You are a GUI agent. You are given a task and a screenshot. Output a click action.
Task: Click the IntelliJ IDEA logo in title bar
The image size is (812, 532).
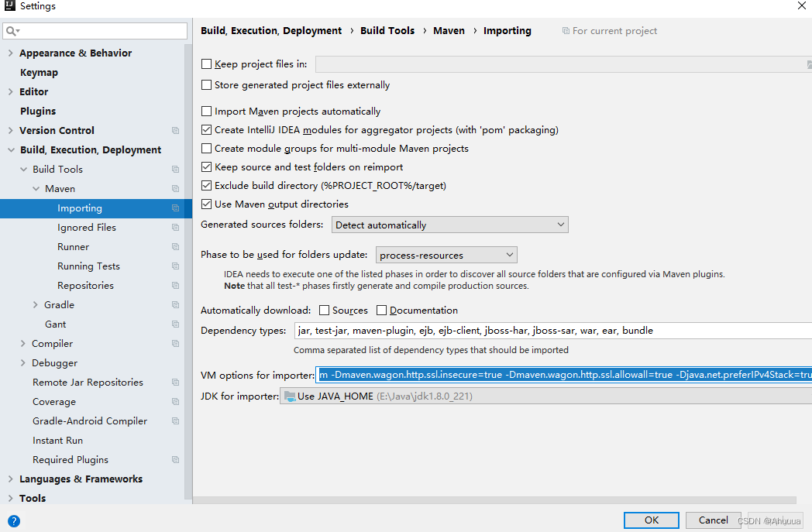click(x=10, y=5)
